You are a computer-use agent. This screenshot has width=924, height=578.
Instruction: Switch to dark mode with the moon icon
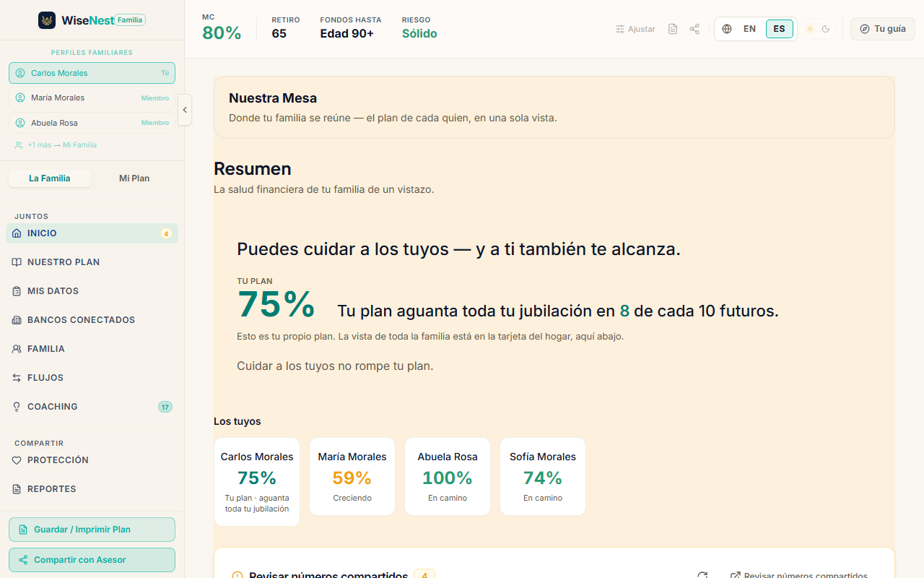pyautogui.click(x=826, y=29)
